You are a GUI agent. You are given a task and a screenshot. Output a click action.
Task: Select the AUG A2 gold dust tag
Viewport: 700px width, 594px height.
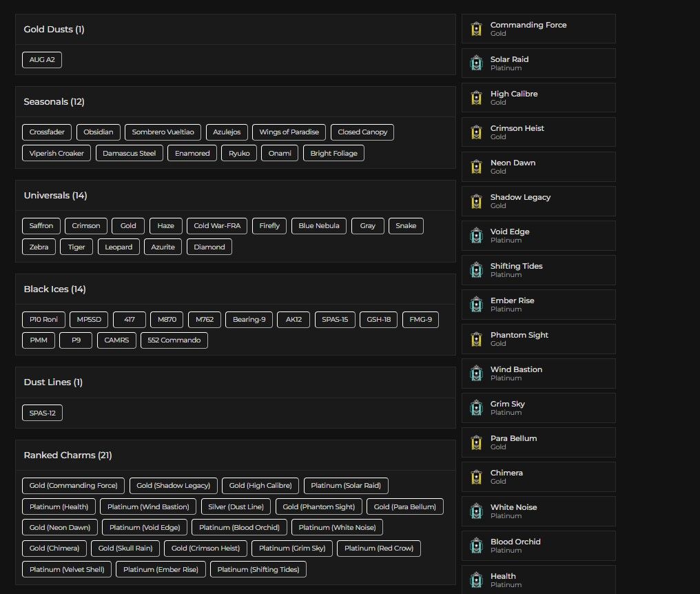(42, 60)
